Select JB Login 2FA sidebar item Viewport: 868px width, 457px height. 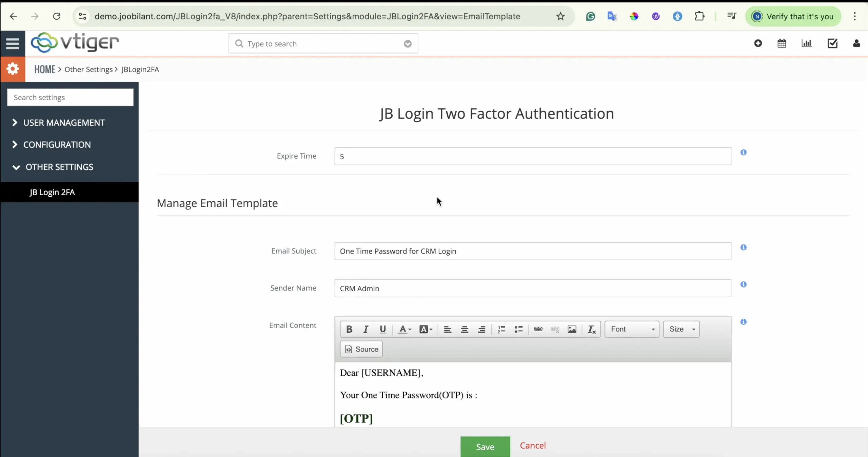pos(52,192)
